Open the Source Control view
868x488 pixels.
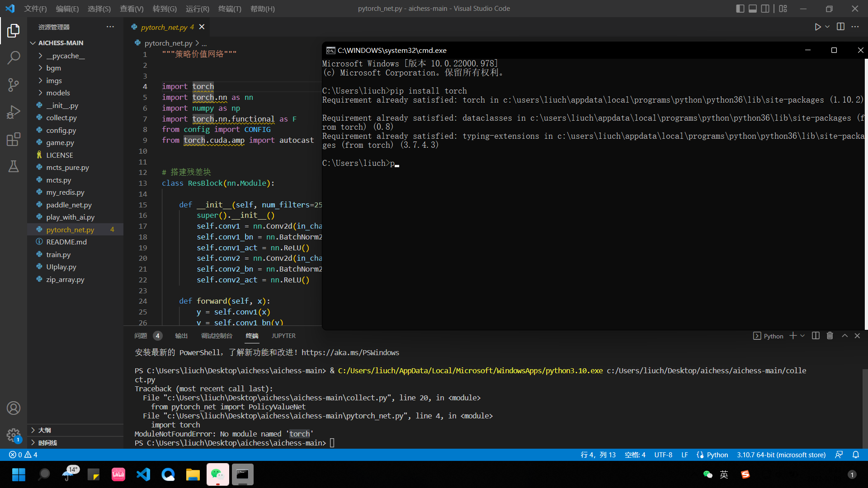click(14, 84)
